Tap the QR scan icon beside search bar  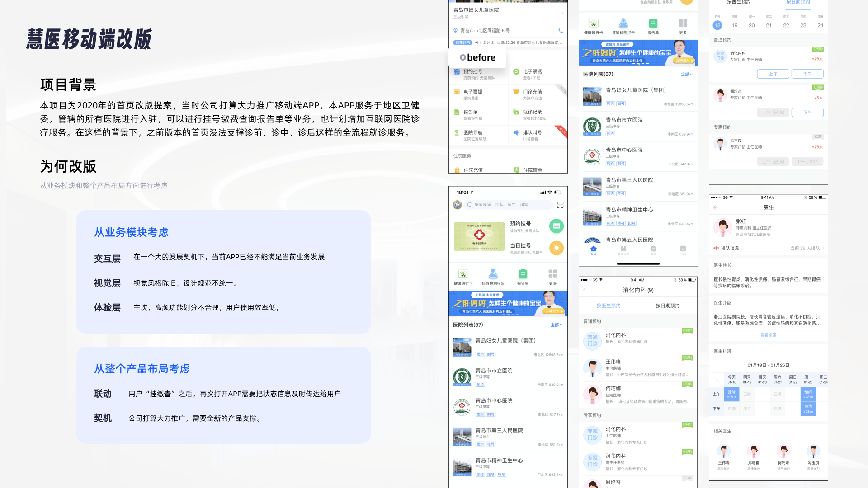coord(560,205)
